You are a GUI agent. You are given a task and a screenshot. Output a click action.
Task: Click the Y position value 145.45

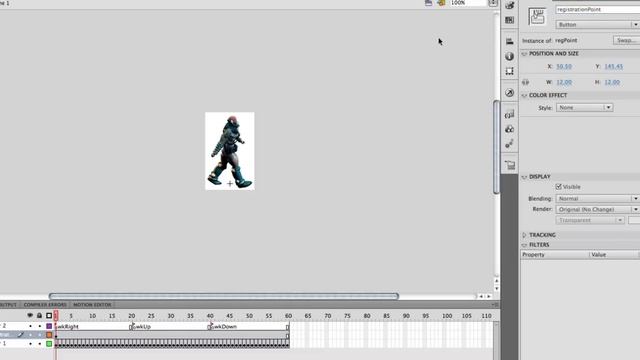[x=614, y=67]
